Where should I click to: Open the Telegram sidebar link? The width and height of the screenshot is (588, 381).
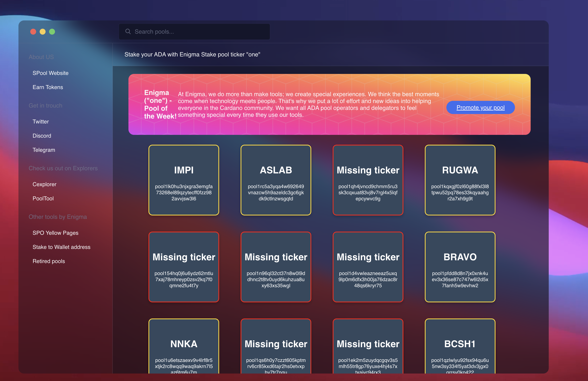44,150
